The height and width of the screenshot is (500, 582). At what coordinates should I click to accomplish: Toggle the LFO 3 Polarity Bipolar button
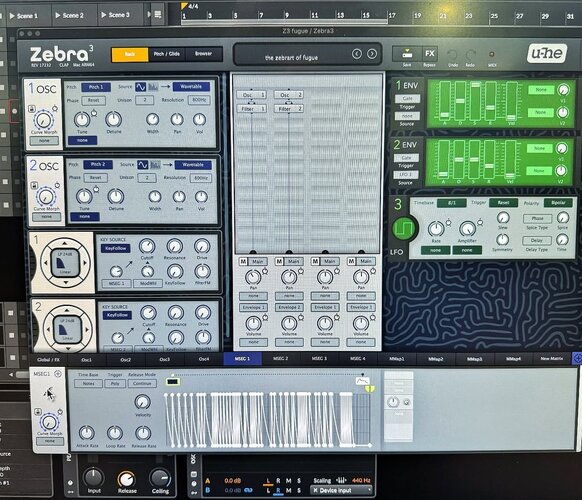coord(558,203)
